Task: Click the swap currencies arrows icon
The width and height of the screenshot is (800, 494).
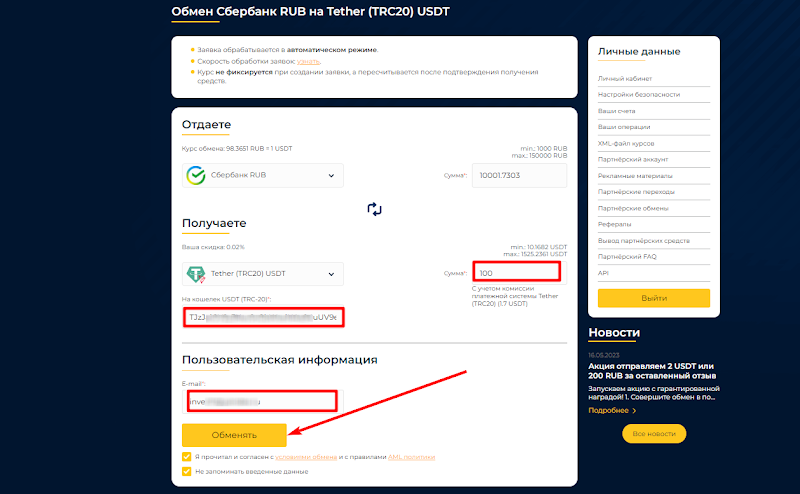Action: click(374, 209)
